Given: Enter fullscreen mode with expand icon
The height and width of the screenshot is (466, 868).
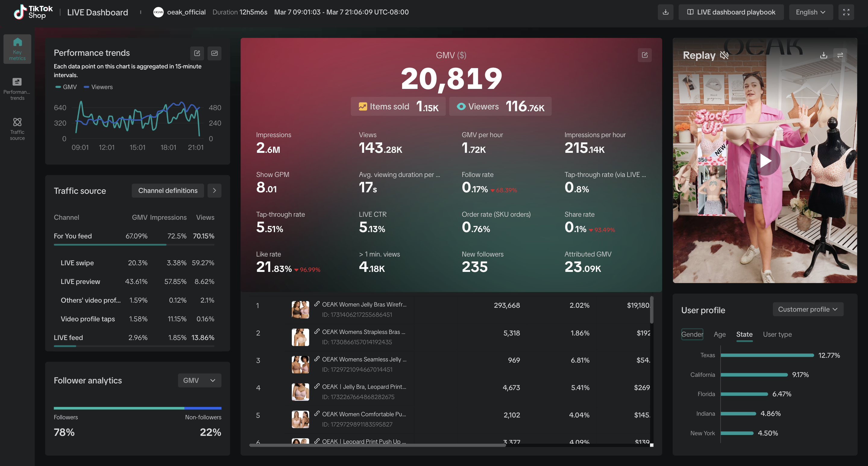Looking at the screenshot, I should tap(846, 12).
